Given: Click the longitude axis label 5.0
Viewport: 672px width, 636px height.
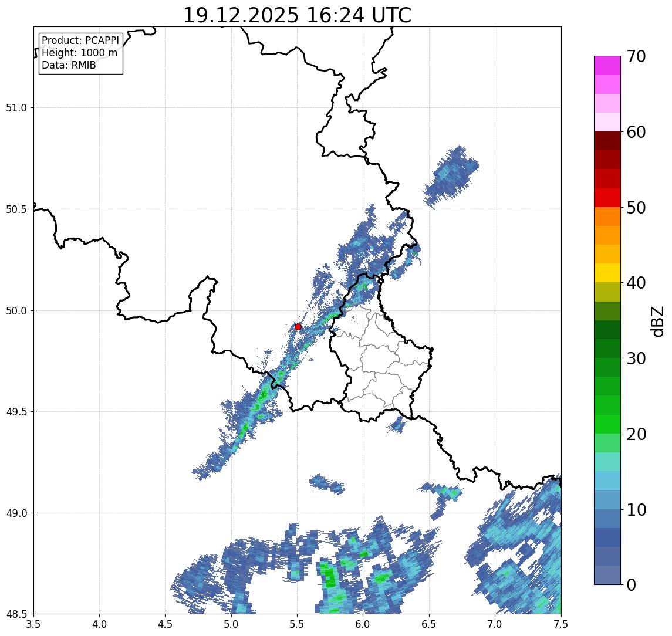Looking at the screenshot, I should [231, 624].
